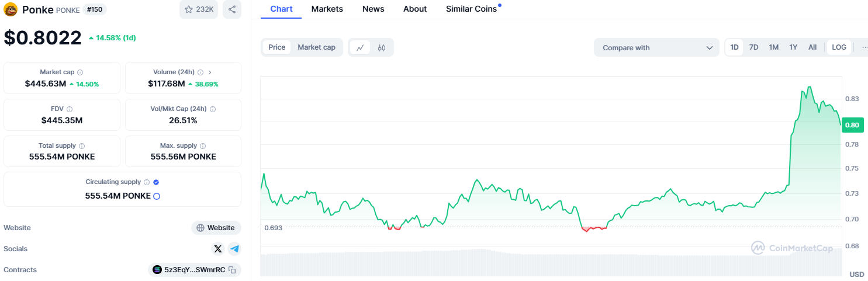
Task: Switch to candlestick chart view icon
Action: (x=382, y=48)
